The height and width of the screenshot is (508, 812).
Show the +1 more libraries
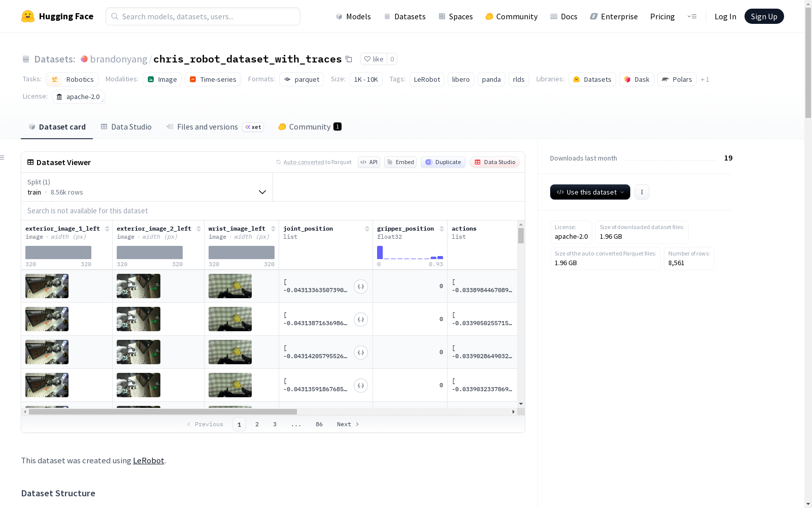[705, 79]
